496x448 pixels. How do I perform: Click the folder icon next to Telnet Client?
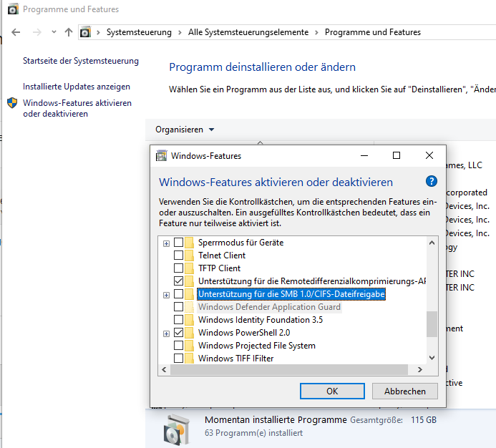click(189, 255)
